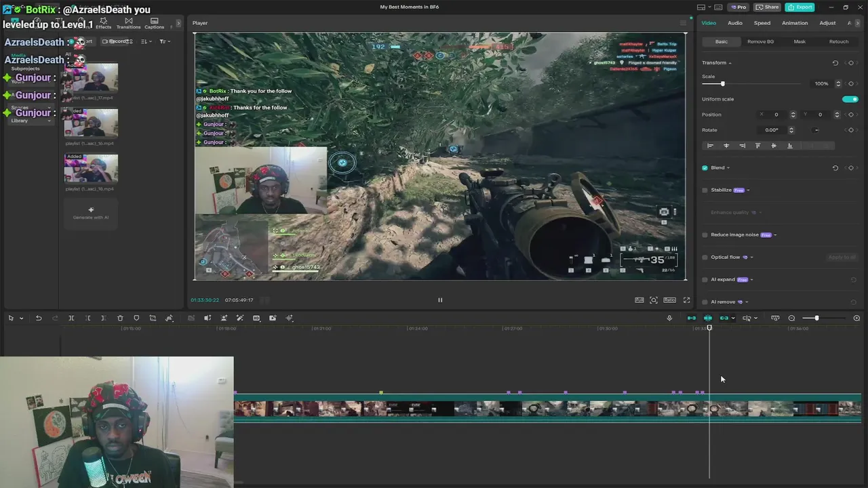Open linkage options dropdown arrow
868x488 pixels.
click(733, 318)
